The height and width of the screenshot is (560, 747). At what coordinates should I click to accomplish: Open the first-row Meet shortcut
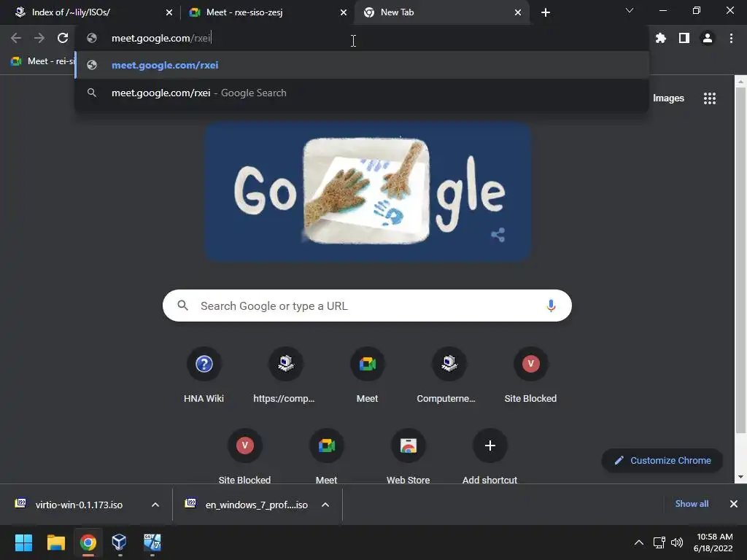(368, 376)
